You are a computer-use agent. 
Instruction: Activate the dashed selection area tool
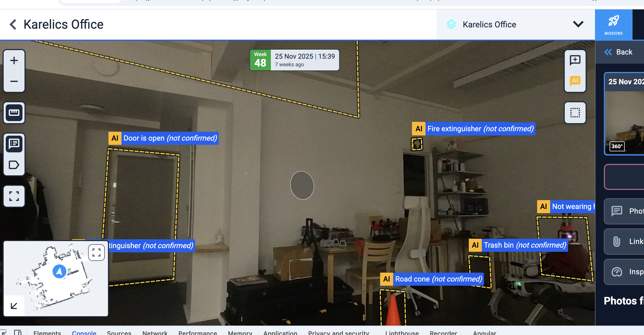pyautogui.click(x=575, y=113)
